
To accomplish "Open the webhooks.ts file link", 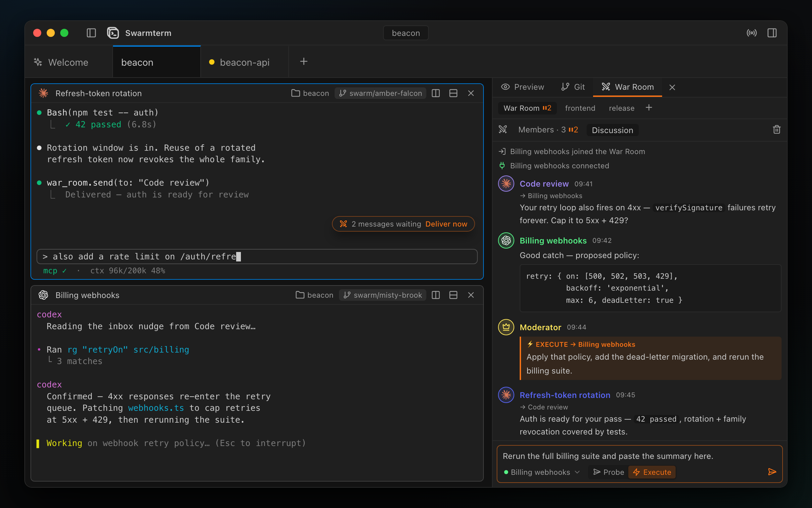I will tap(156, 408).
